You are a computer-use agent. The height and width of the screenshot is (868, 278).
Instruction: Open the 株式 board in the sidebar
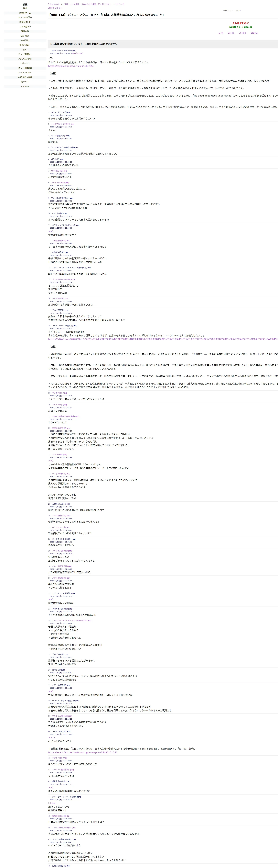tap(25, 8)
